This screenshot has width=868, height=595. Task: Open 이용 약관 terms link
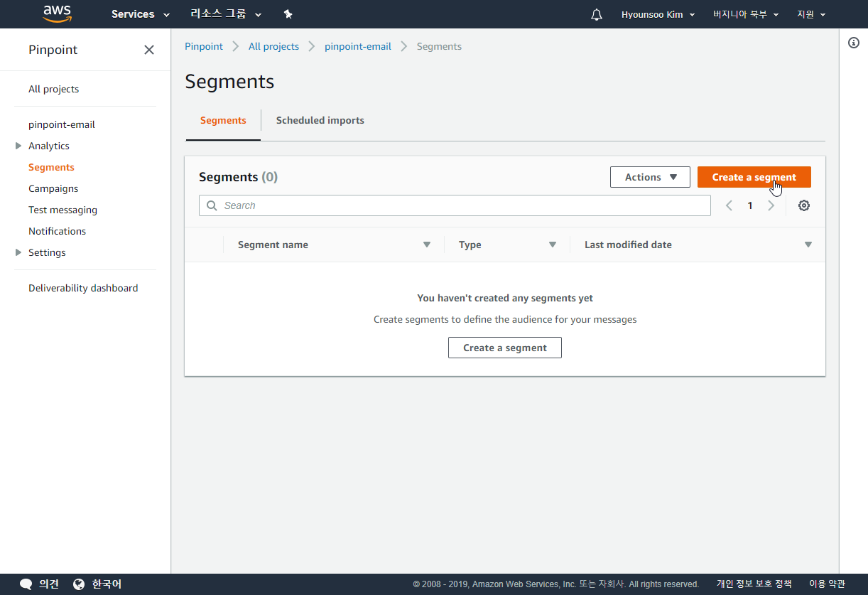pos(827,584)
